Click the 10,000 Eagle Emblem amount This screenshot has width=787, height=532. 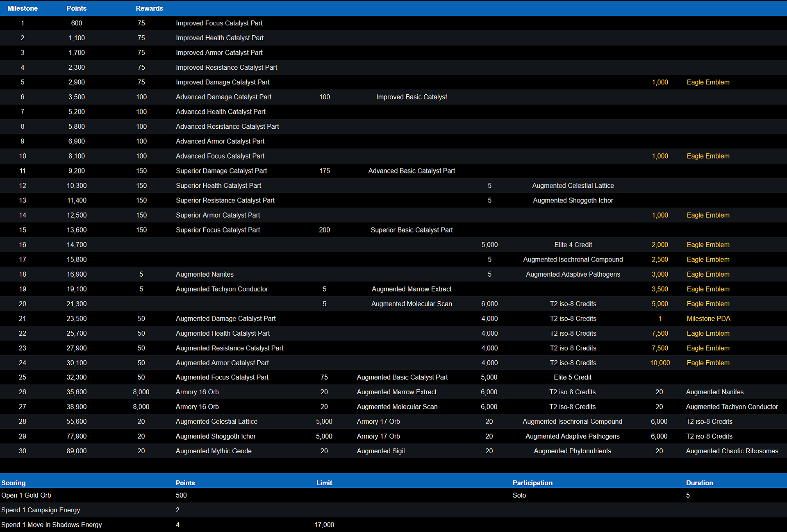point(660,363)
